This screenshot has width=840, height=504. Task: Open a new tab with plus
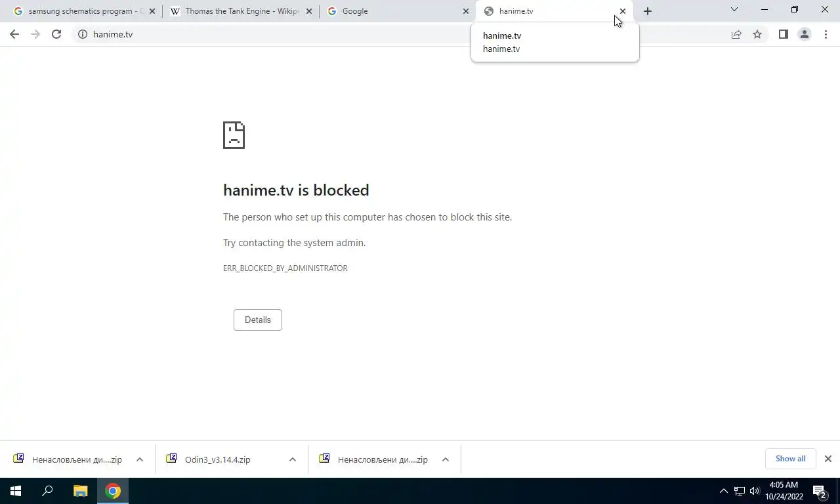pos(648,11)
